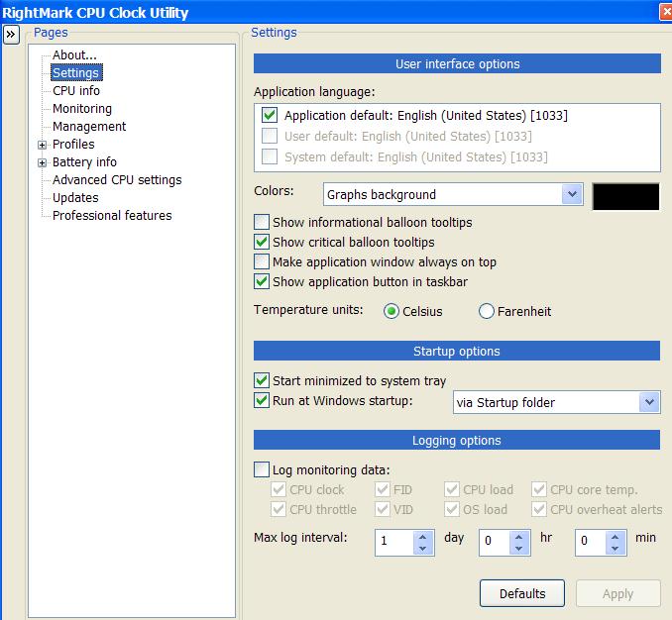
Task: Close the RightMark CPU Clock Utility window
Action: click(x=666, y=12)
